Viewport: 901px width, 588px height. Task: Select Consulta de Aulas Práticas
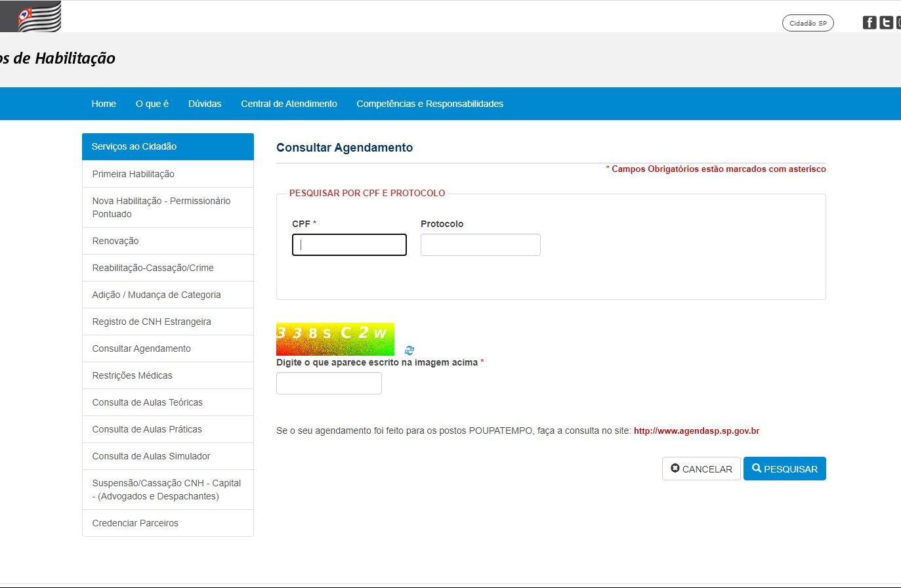click(x=168, y=429)
